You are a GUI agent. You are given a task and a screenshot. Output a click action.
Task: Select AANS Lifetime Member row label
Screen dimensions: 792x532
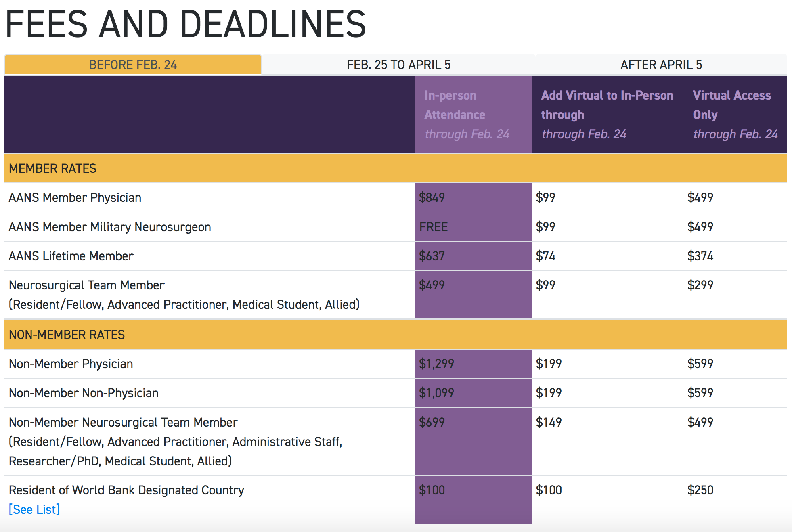pos(71,256)
